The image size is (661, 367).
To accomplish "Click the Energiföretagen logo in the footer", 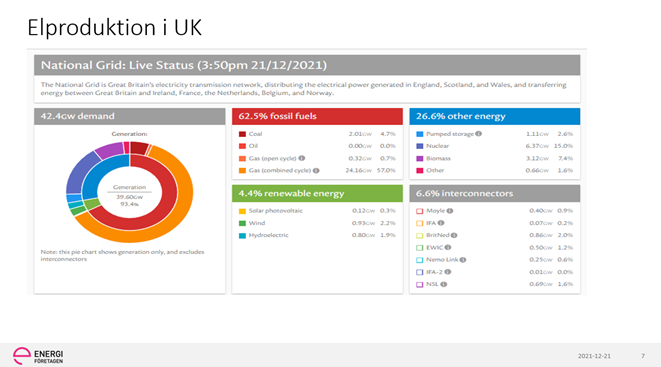I will tap(38, 356).
